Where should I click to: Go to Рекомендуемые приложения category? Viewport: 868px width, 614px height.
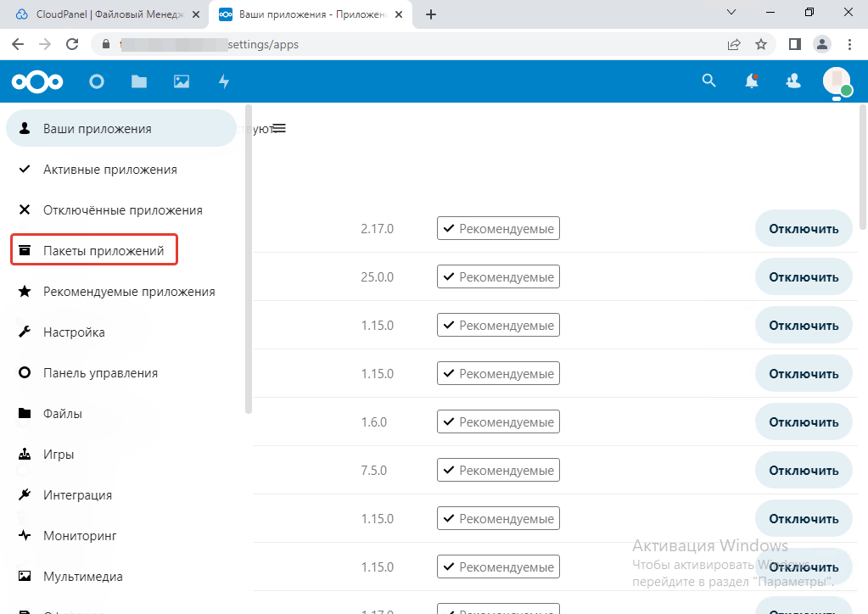(x=129, y=292)
